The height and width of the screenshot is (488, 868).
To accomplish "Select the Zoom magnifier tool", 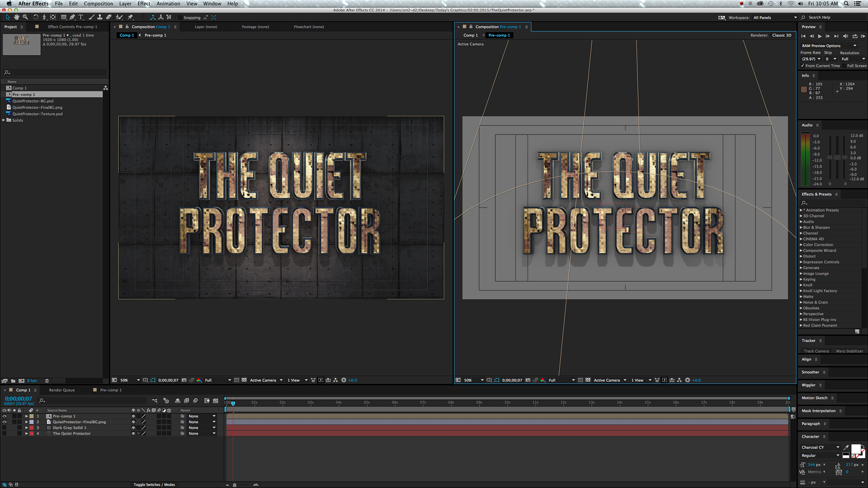I will (25, 17).
